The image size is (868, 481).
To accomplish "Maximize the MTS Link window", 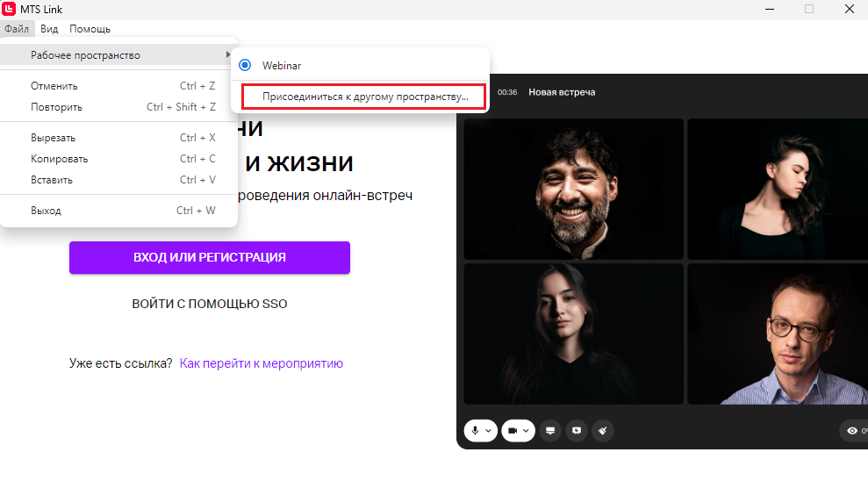I will point(809,9).
